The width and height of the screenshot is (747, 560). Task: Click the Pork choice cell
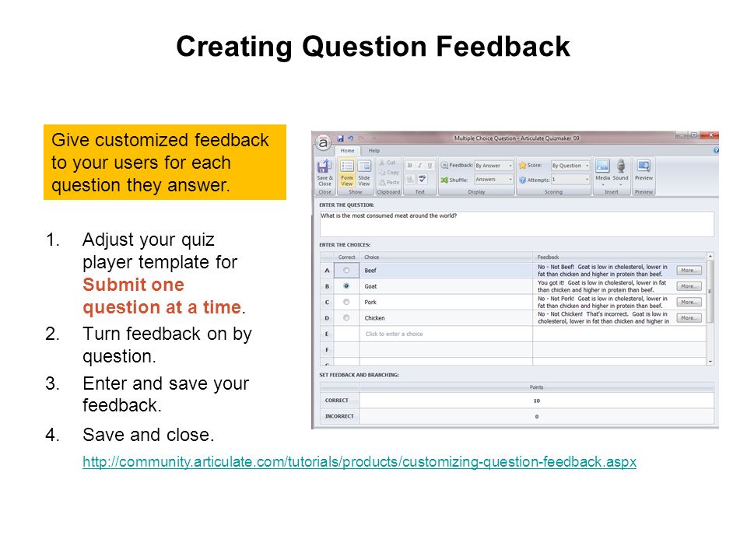446,302
